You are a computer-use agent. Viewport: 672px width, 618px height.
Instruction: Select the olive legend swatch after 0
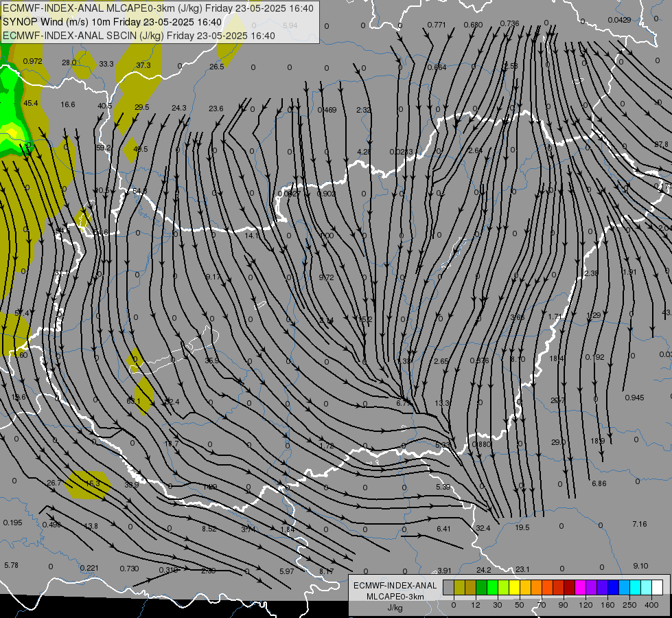pos(459,588)
